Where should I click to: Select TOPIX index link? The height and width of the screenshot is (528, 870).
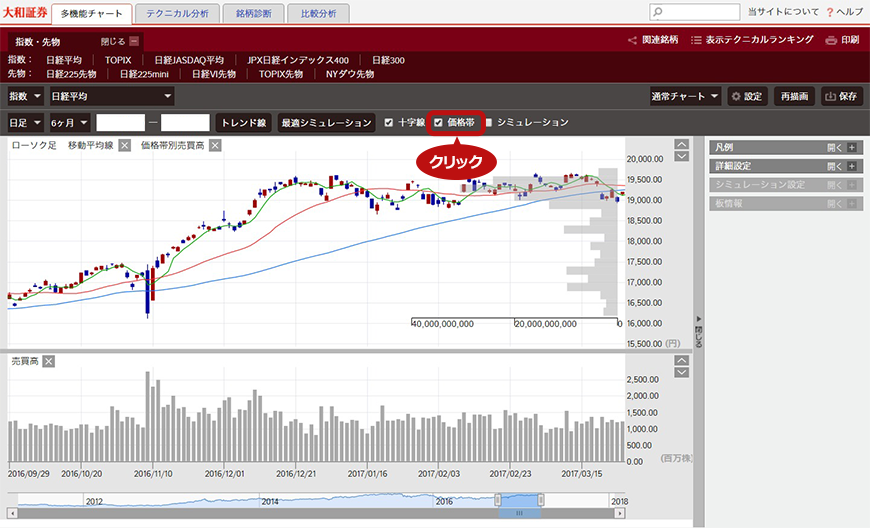[x=118, y=60]
